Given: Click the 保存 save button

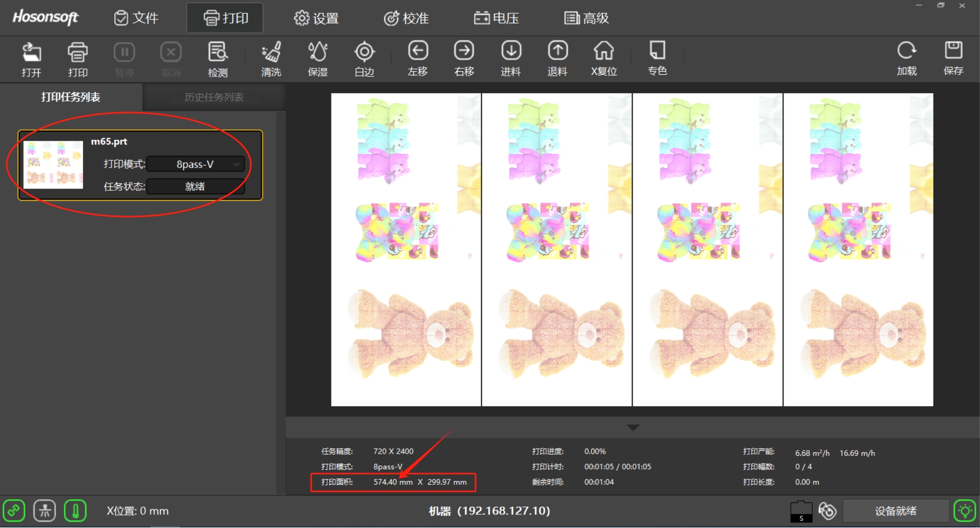Looking at the screenshot, I should pos(953,59).
